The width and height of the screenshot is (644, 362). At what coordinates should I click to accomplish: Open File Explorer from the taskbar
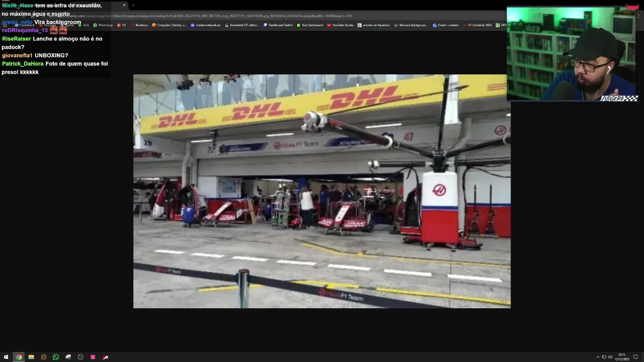coord(31,357)
